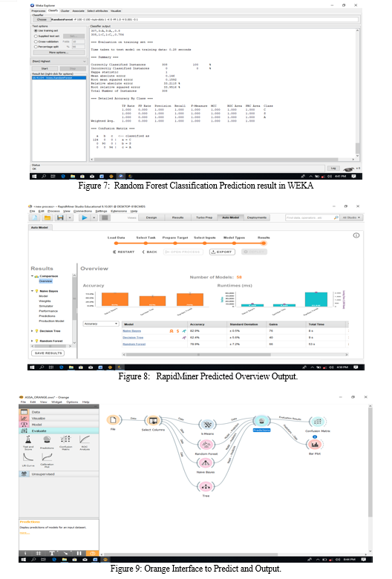The image size is (392, 579).
Task: Click the grid alignment icon in Orange bottom bar
Action: 38,553
